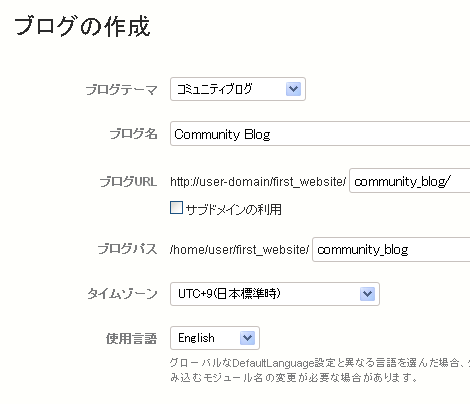Screen dimensions: 470x404
Task: Click the English selected language value
Action: [196, 338]
